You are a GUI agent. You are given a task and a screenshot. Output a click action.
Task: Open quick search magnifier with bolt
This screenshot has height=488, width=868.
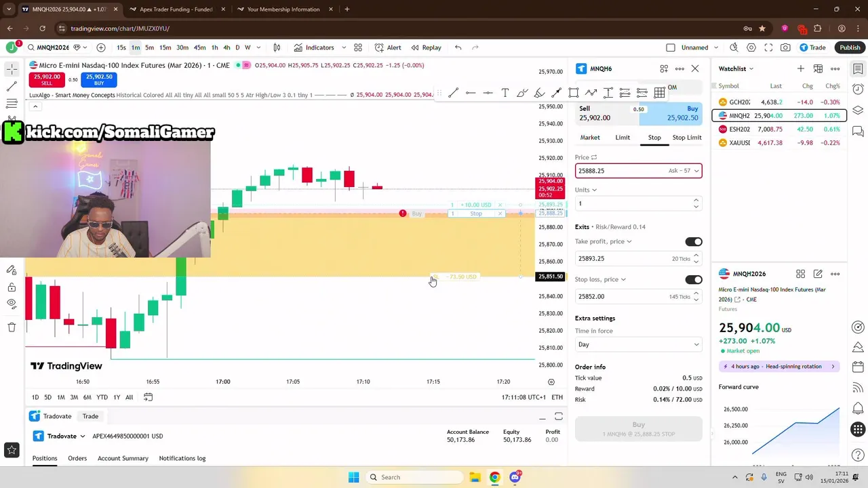[734, 47]
